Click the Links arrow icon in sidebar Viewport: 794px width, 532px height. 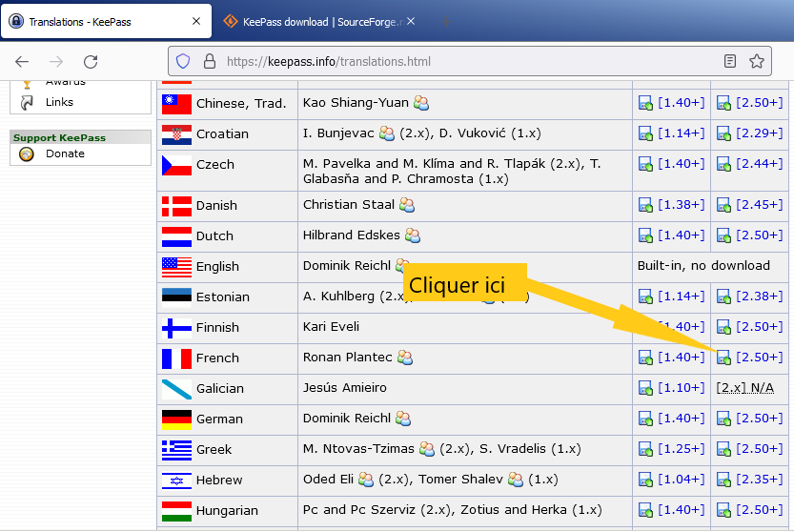pos(27,102)
